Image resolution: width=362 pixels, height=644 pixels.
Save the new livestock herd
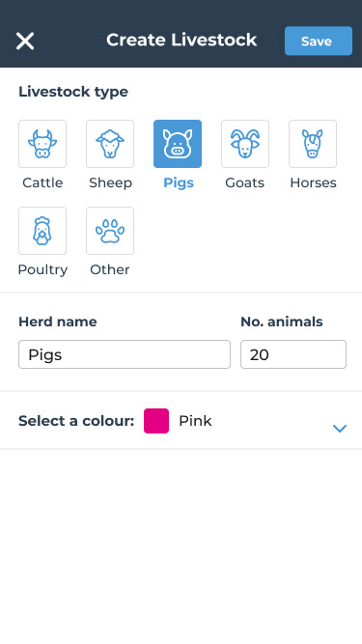tap(319, 41)
